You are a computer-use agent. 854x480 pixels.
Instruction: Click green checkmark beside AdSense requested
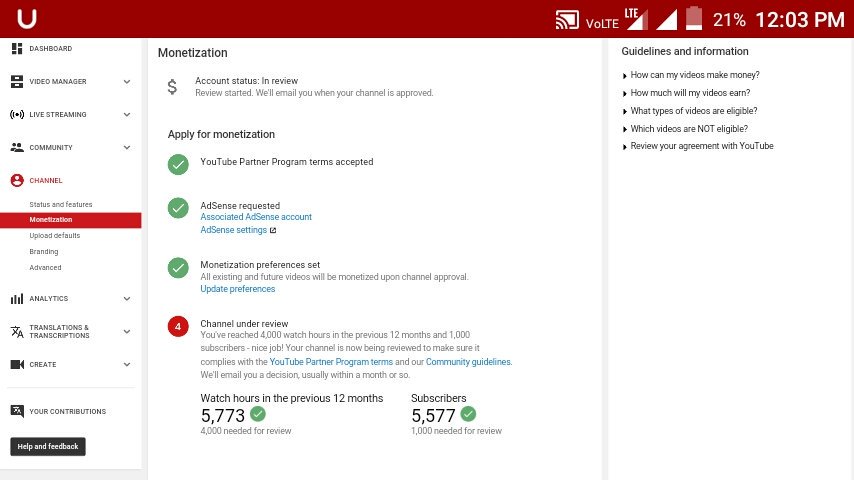[x=178, y=208]
